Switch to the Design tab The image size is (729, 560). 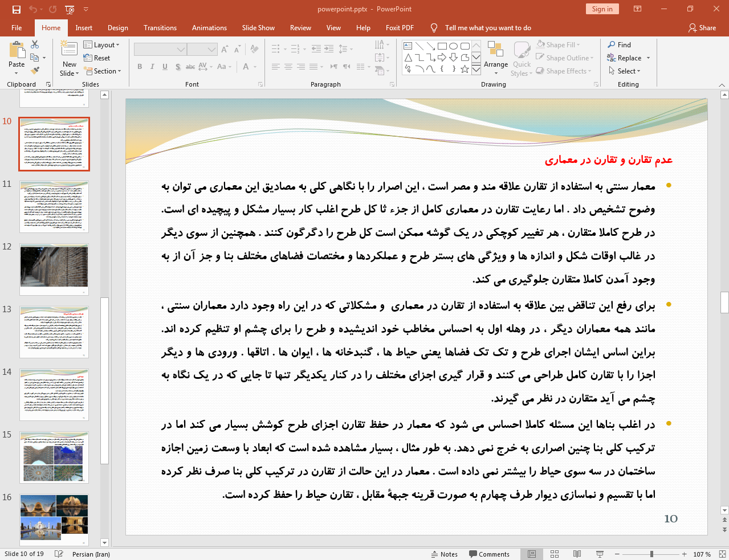click(118, 28)
